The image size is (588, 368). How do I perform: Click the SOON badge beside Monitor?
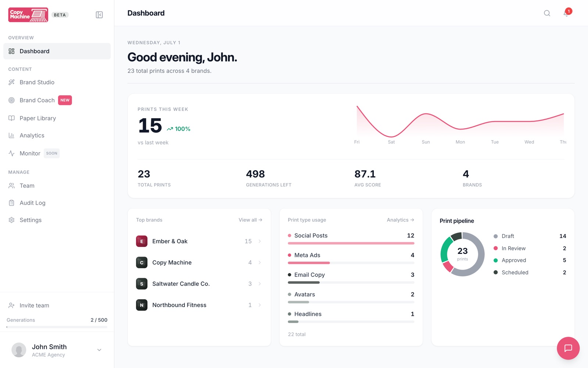pyautogui.click(x=52, y=153)
